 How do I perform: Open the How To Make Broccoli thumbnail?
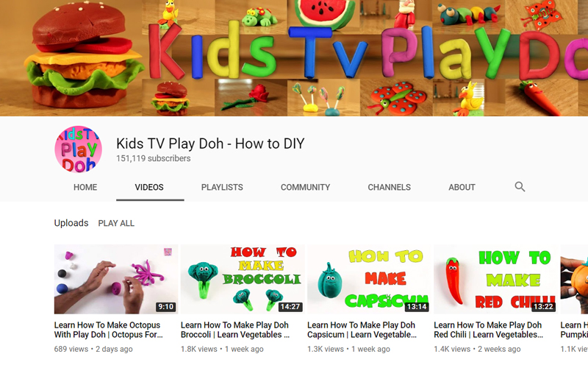[243, 279]
